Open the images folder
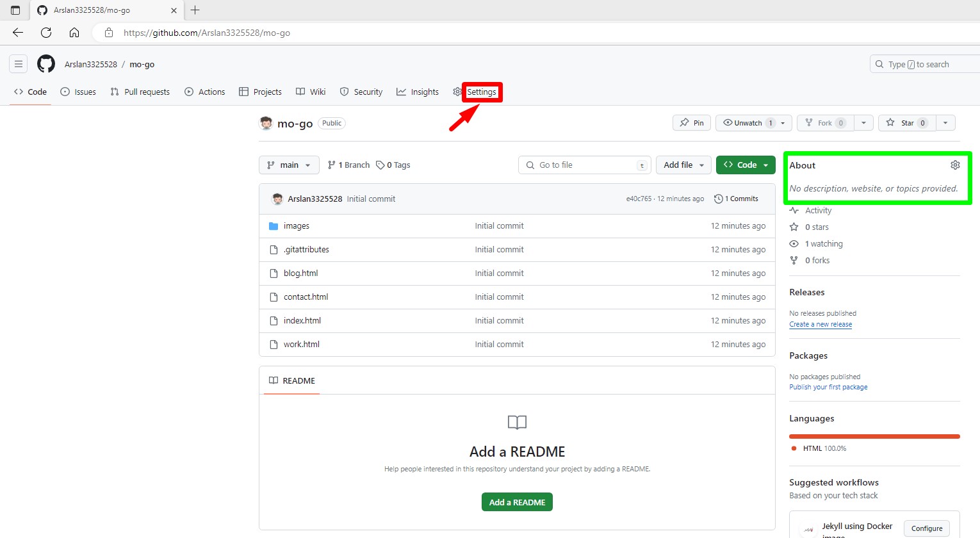Image resolution: width=980 pixels, height=538 pixels. pos(297,226)
